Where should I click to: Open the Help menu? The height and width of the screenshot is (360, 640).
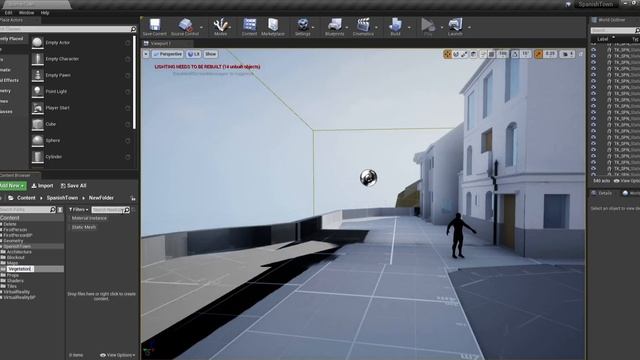(x=45, y=13)
